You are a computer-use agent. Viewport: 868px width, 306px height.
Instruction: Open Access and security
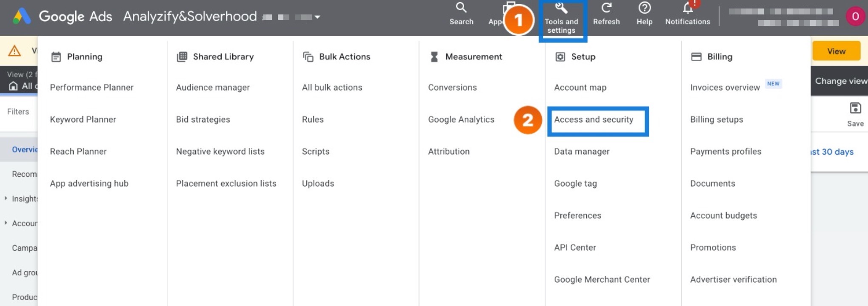594,119
